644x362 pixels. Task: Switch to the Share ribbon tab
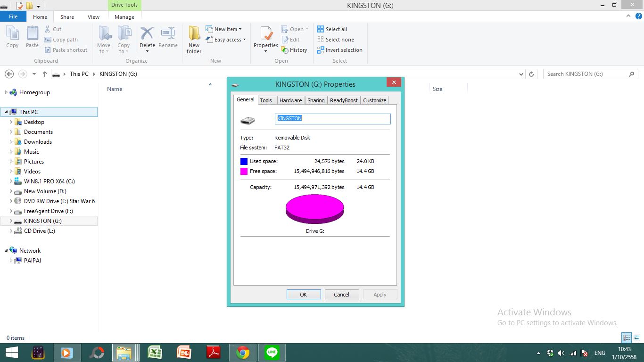[67, 17]
